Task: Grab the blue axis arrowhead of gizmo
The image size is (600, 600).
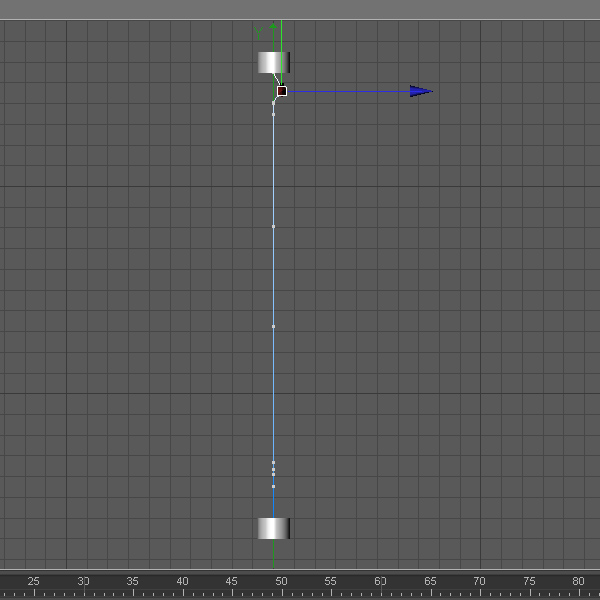Action: pos(421,91)
